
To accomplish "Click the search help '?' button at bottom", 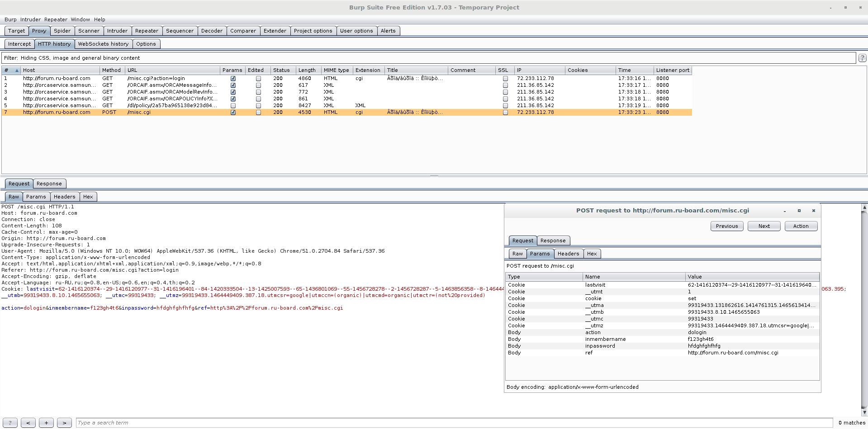I will click(10, 423).
